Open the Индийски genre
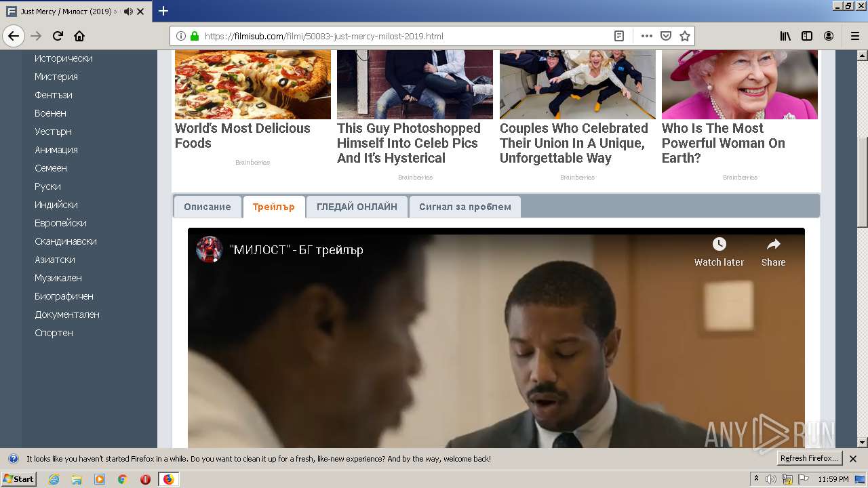Viewport: 868px width, 488px height. point(56,205)
